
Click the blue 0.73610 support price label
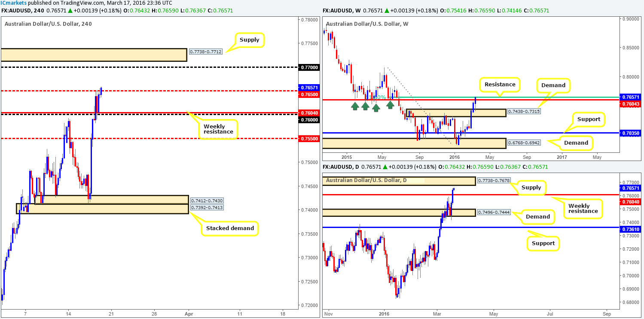click(x=630, y=230)
